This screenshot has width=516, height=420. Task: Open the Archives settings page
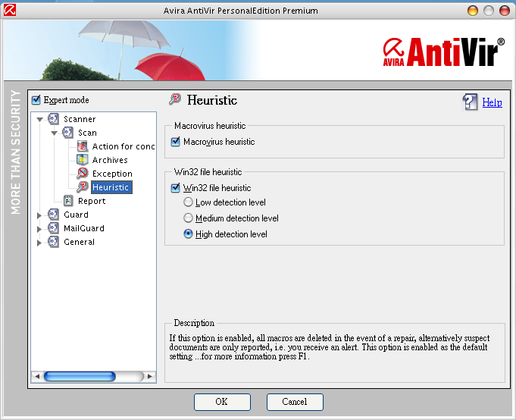click(x=110, y=160)
